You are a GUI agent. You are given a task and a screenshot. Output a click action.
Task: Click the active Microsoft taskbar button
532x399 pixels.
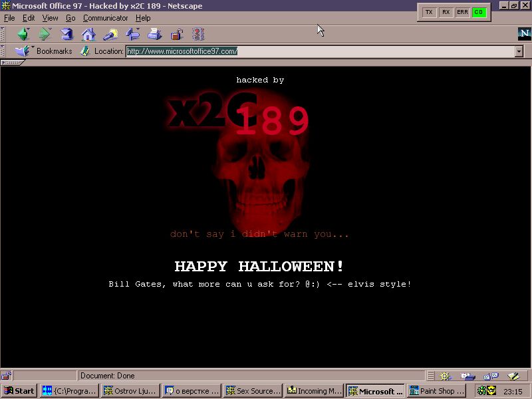[375, 391]
